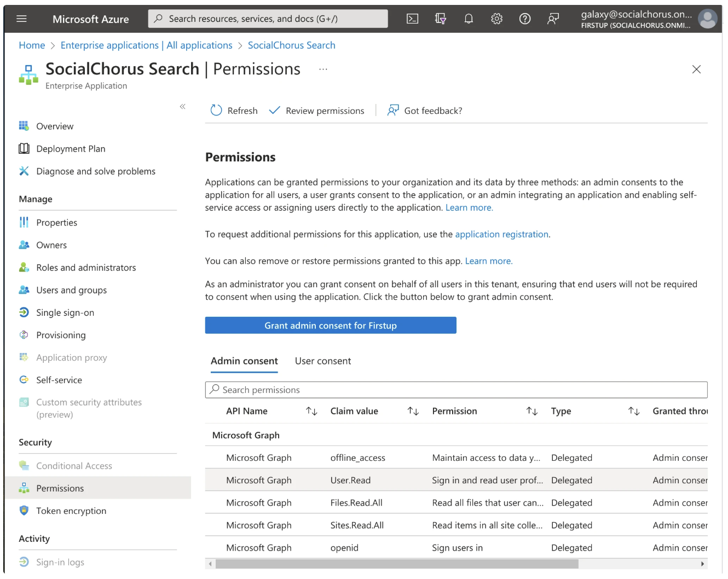Viewport: 728px width, 579px height.
Task: Sort table by Claim value
Action: tap(413, 411)
